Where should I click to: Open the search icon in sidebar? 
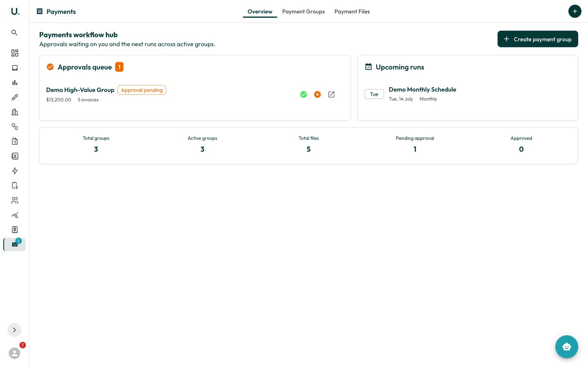[x=14, y=33]
